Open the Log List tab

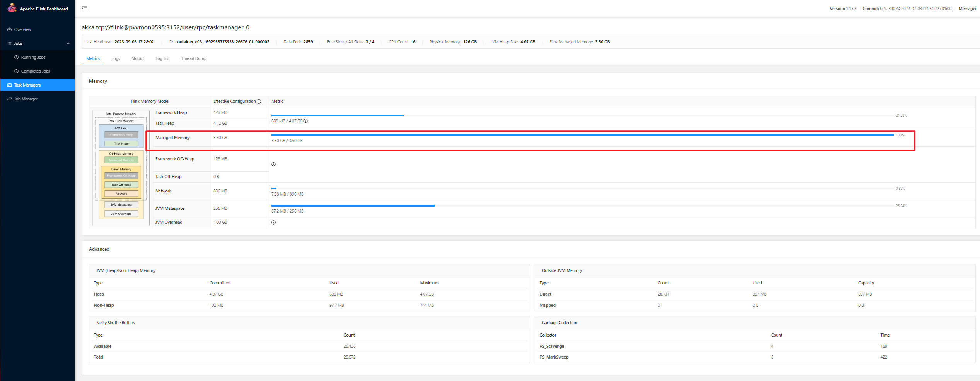click(162, 58)
